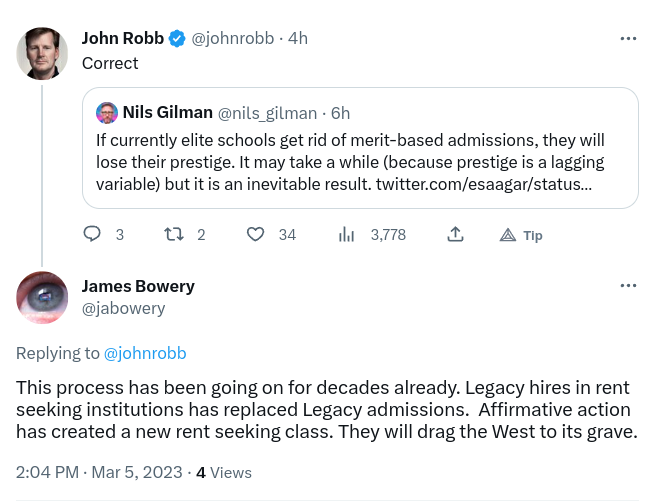This screenshot has height=504, width=651.
Task: Click the share icon on John Robb's tweet
Action: (455, 234)
